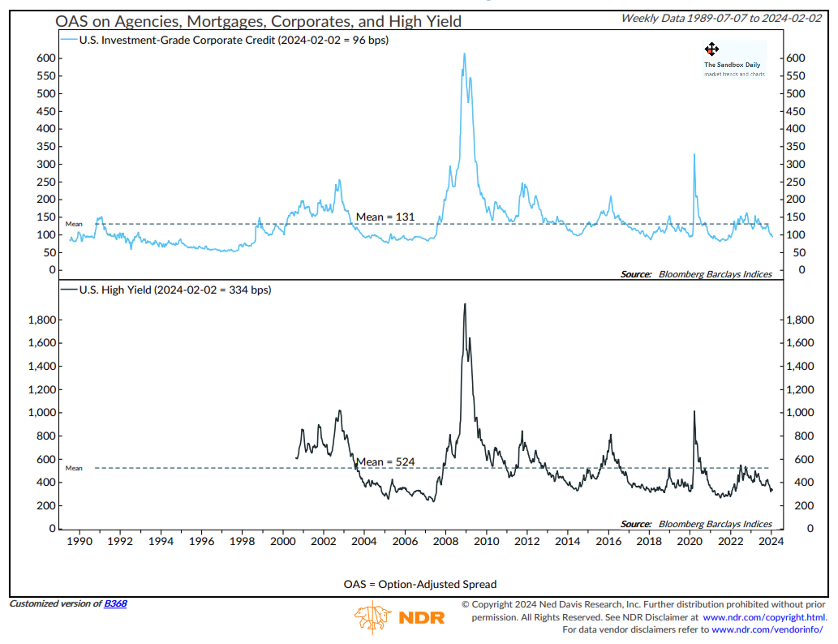This screenshot has width=838, height=644.
Task: Click the Mean = 524 annotation
Action: (x=385, y=462)
